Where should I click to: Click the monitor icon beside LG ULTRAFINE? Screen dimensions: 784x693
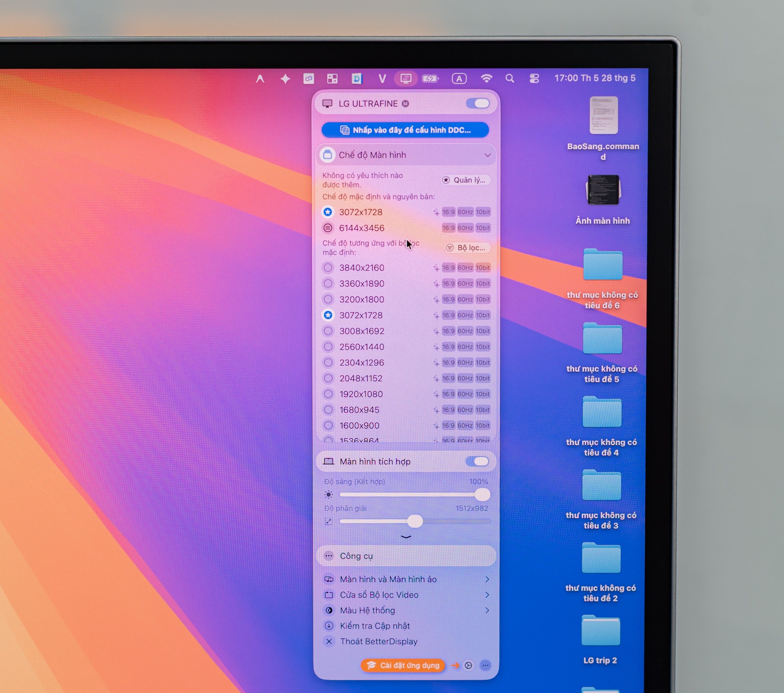(x=327, y=103)
